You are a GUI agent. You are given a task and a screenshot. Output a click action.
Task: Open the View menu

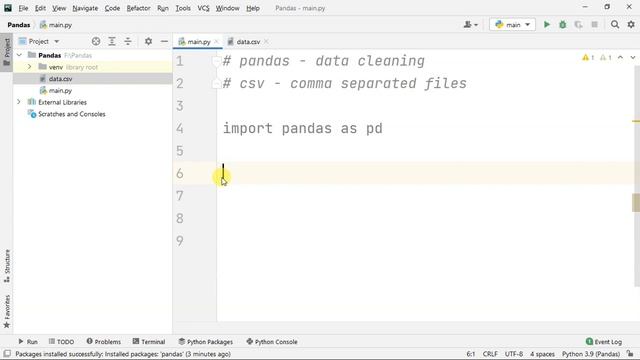point(59,8)
